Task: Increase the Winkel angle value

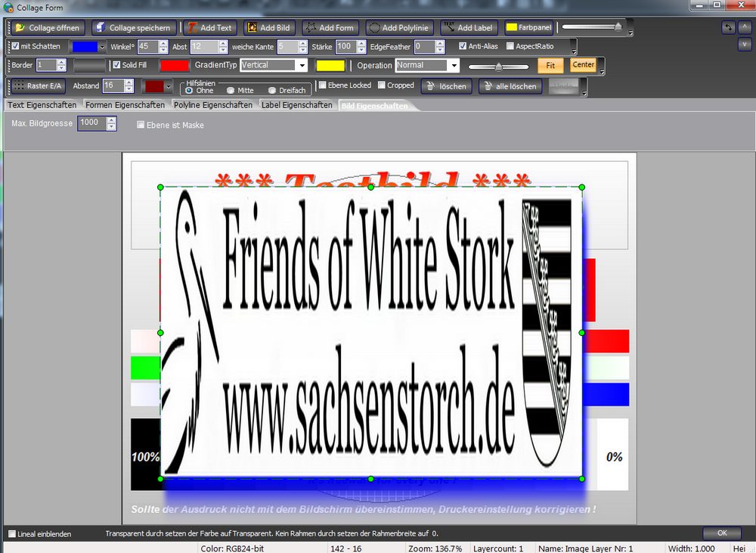Action: point(163,44)
